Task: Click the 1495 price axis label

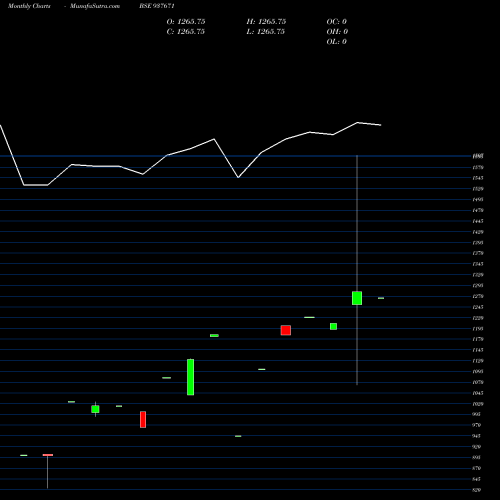Action: (x=478, y=200)
